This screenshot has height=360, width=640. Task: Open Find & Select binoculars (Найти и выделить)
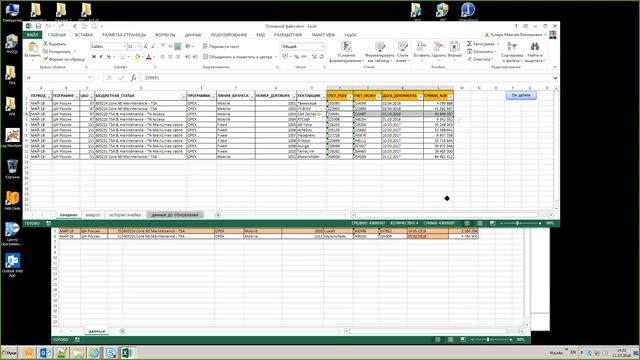click(535, 52)
